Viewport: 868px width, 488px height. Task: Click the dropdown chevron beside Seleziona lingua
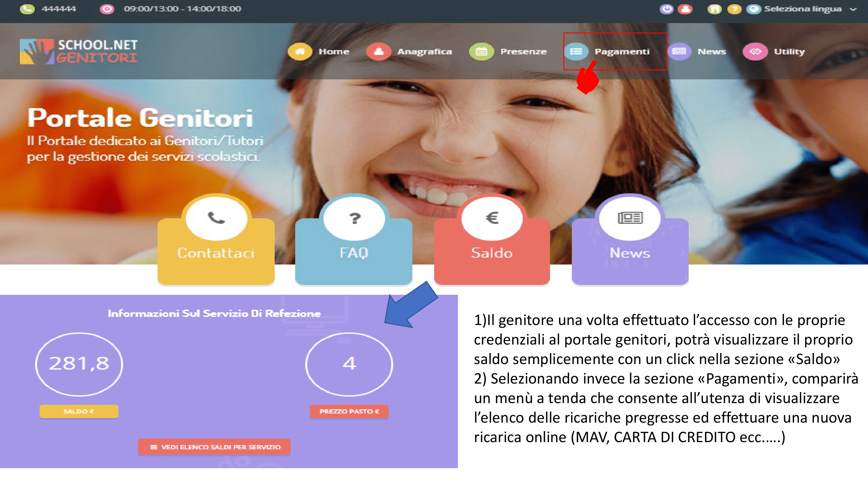coord(853,9)
